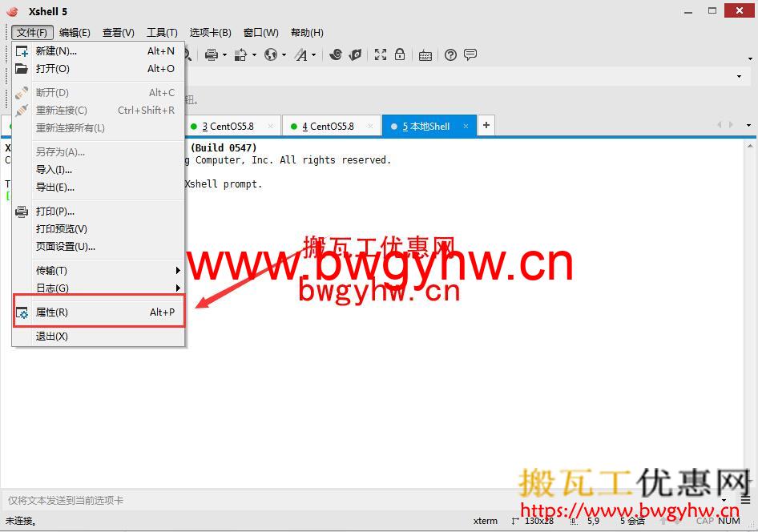Choose 打印(P)... from the file menu

tap(98, 212)
